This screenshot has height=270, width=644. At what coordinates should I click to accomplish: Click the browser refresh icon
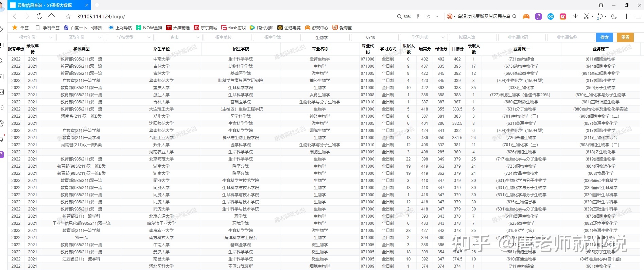coord(39,16)
